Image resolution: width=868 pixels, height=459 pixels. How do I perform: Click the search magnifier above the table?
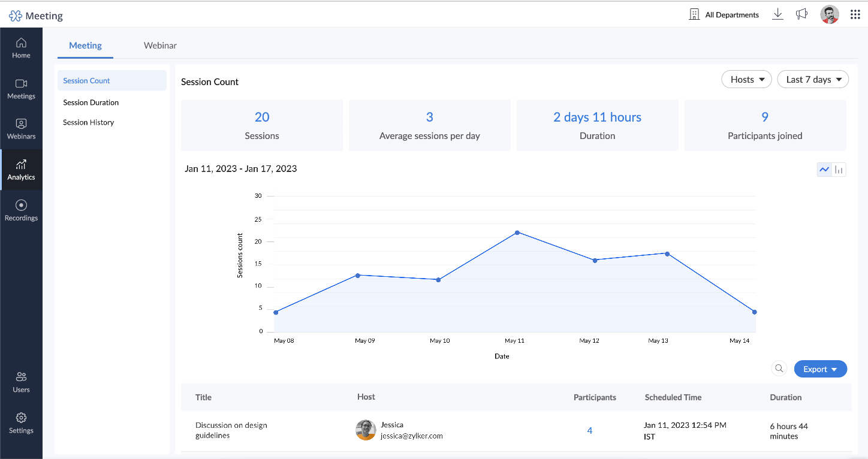(779, 369)
